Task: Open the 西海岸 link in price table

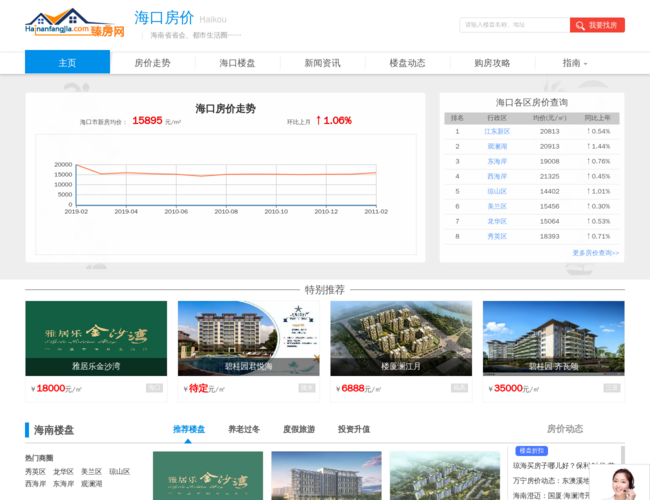Action: click(x=497, y=176)
